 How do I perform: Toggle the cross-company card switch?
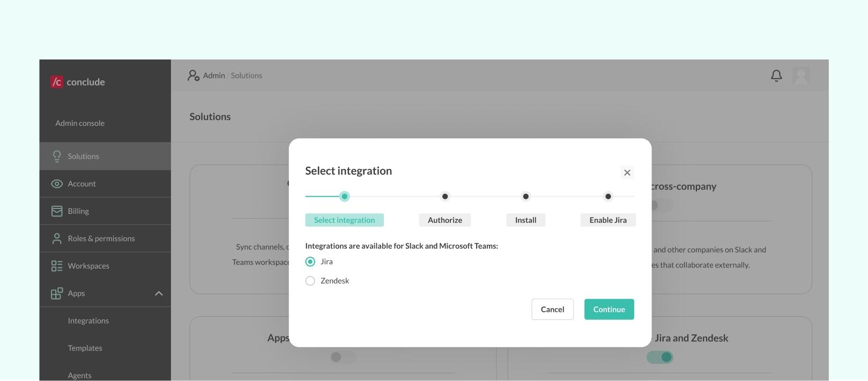point(660,205)
